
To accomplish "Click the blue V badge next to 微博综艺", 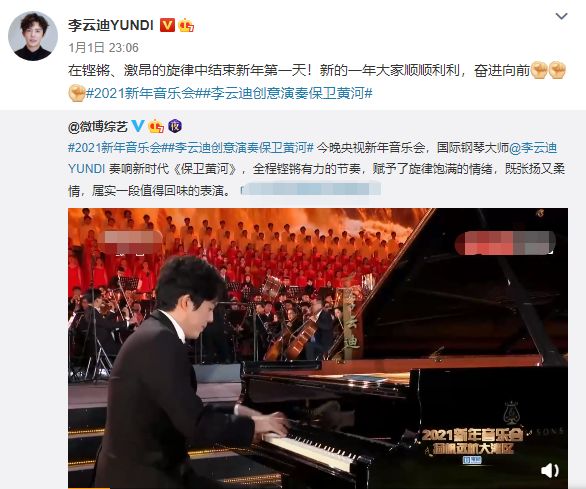I will point(138,126).
